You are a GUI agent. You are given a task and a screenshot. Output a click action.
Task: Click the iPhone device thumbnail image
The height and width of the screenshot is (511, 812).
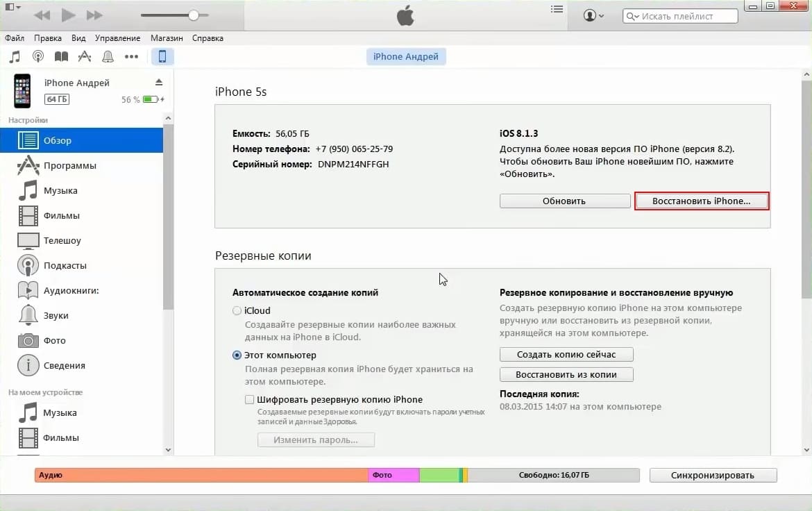22,91
